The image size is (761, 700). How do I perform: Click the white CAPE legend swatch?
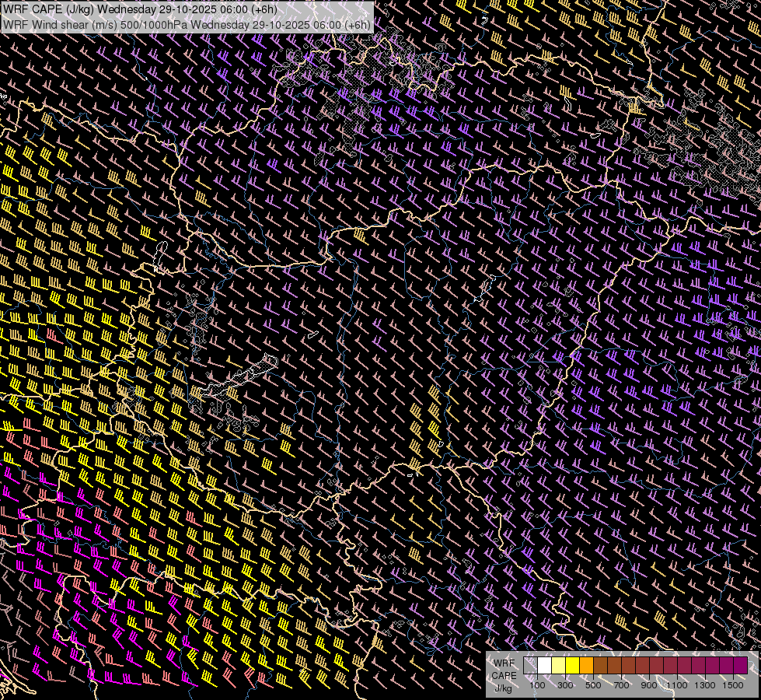(x=545, y=666)
